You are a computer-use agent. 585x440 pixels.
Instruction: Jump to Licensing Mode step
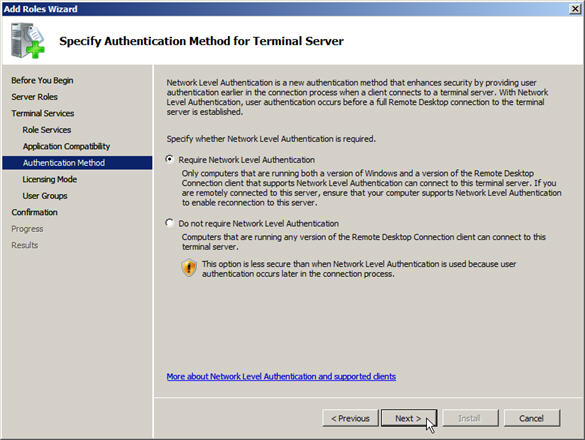(50, 179)
